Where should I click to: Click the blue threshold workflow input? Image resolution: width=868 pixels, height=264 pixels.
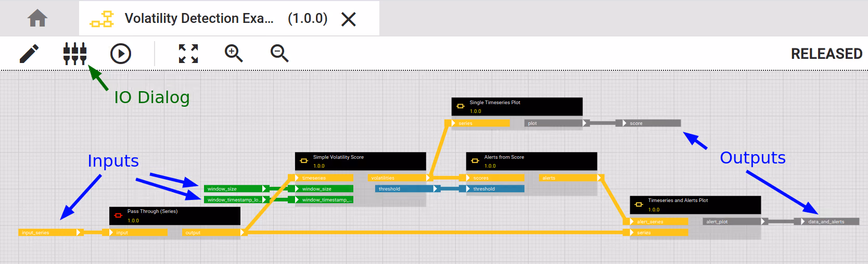(407, 189)
